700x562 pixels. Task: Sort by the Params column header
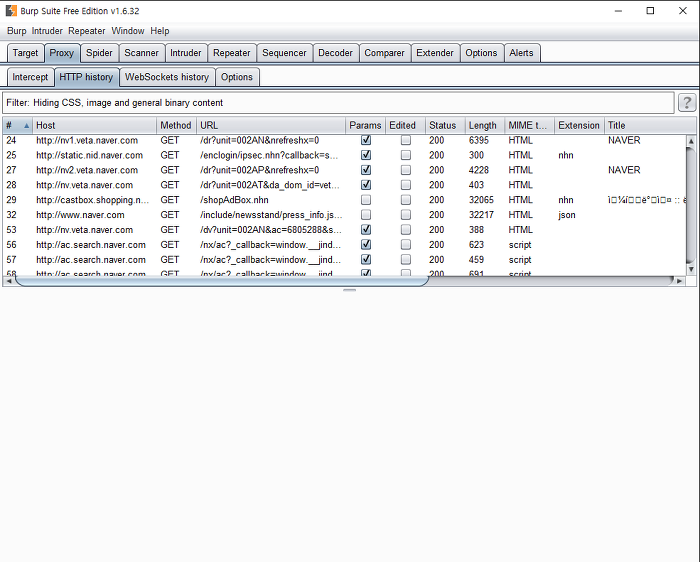pyautogui.click(x=365, y=125)
